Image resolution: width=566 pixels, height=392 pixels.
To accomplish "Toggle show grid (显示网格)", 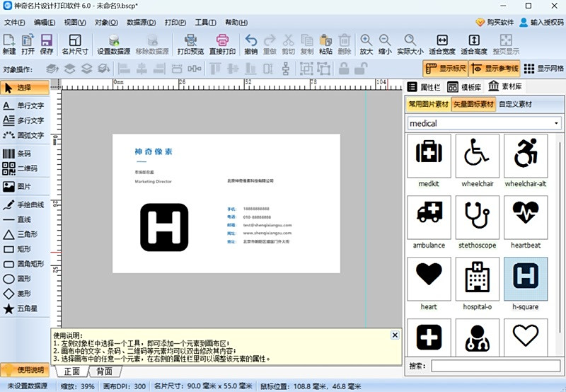I will [543, 69].
